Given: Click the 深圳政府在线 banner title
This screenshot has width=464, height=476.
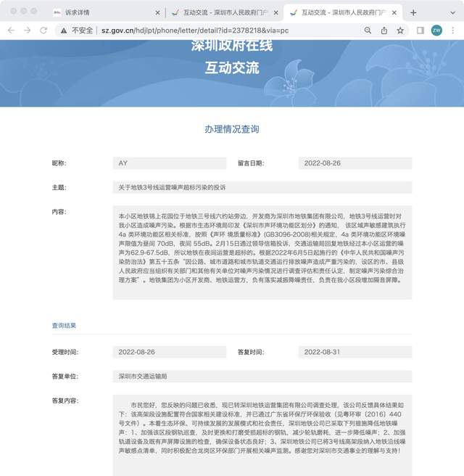Looking at the screenshot, I should (232, 46).
